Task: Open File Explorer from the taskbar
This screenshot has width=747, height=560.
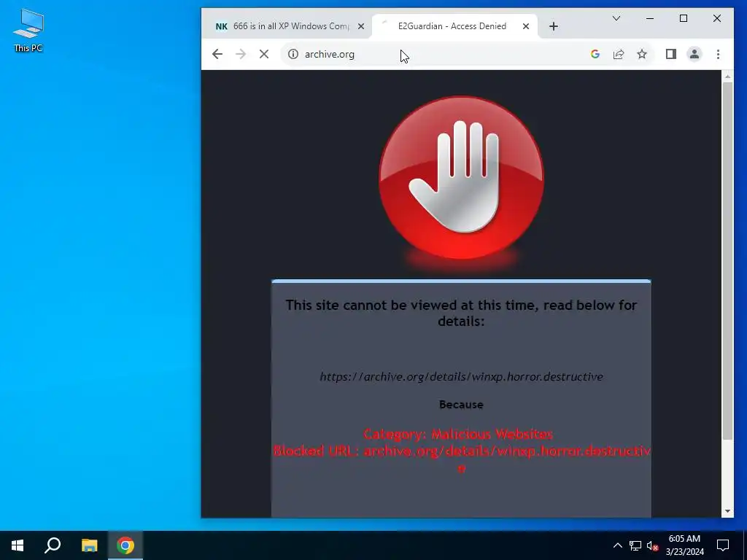Action: coord(89,545)
